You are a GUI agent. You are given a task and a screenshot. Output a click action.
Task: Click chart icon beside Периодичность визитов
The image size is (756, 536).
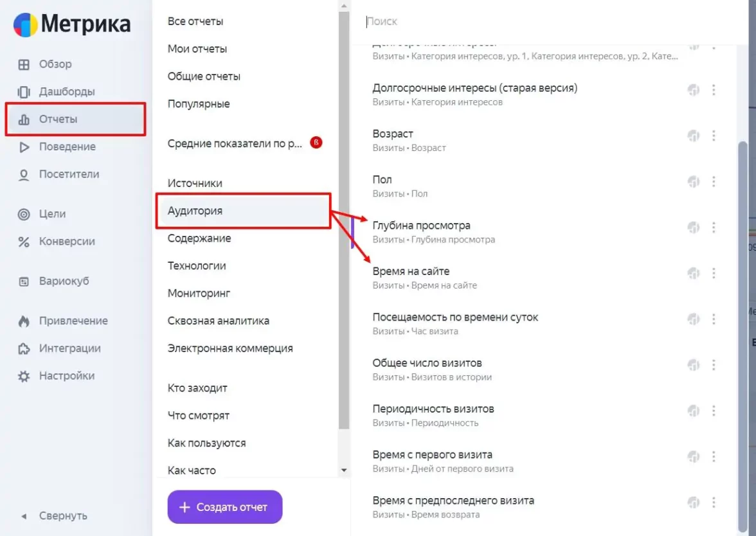click(x=693, y=411)
